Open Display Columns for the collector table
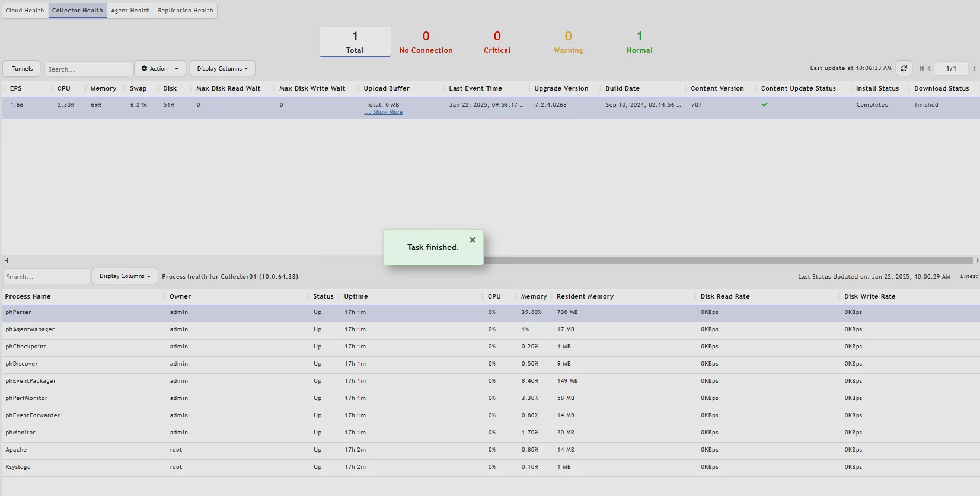Viewport: 980px width, 496px height. tap(222, 69)
